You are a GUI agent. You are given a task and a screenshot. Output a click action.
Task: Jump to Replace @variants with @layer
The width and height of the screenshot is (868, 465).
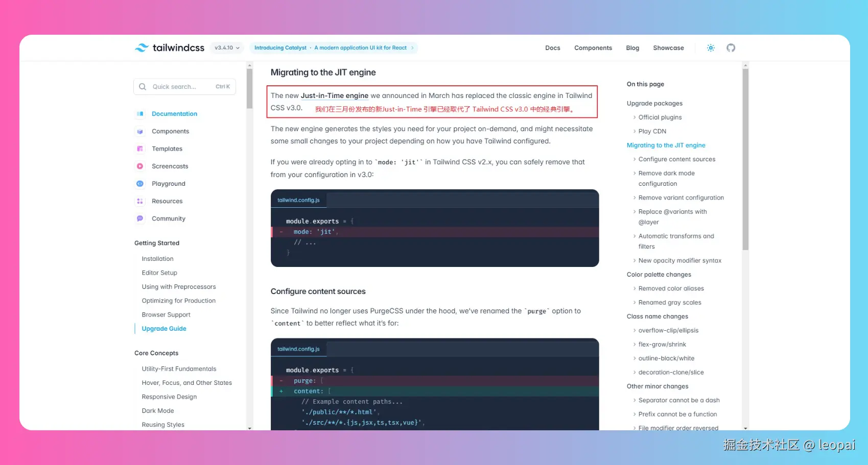(x=672, y=217)
